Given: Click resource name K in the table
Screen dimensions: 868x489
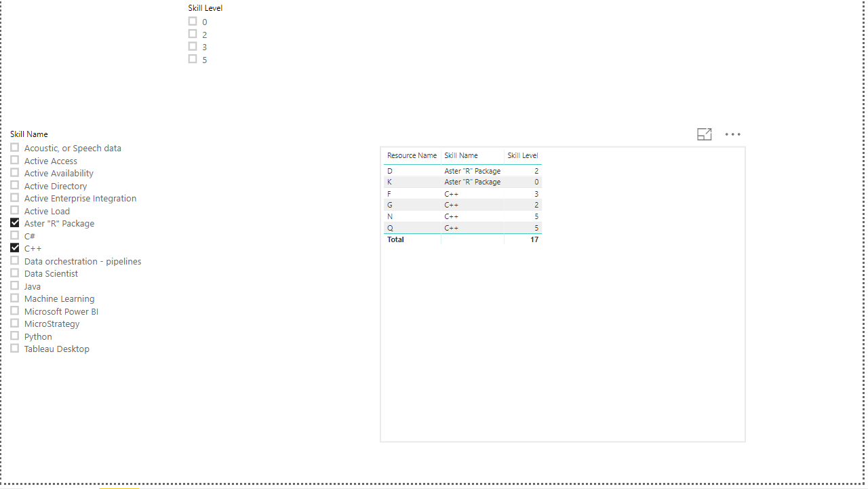Looking at the screenshot, I should (389, 182).
